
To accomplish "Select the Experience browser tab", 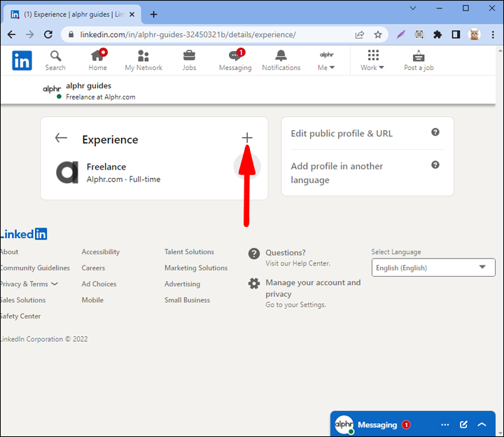I will click(70, 14).
